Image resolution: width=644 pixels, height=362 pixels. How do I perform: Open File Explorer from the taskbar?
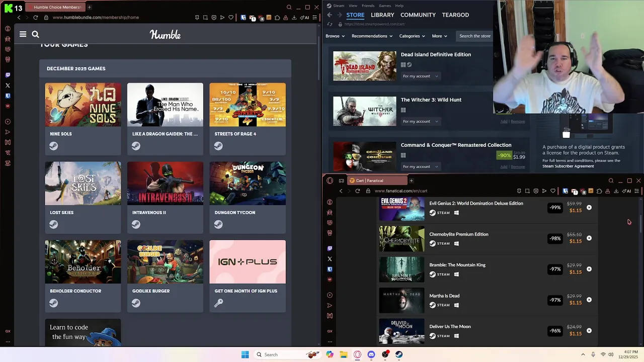344,354
